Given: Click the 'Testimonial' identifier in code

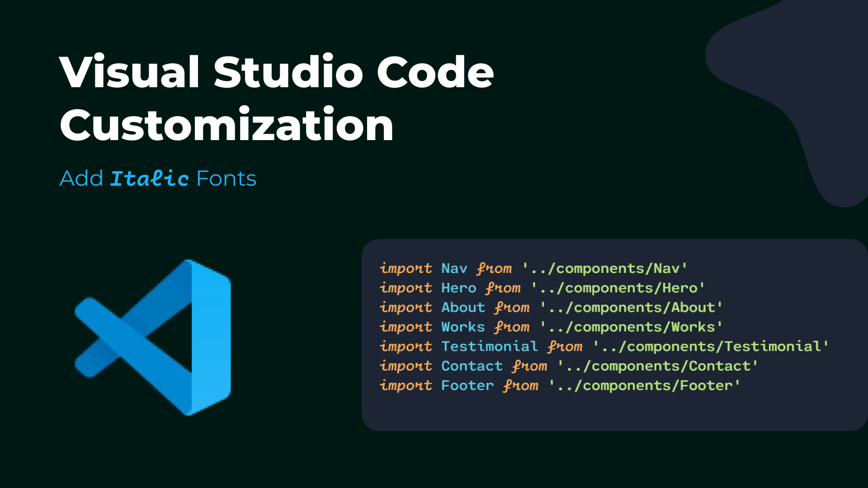Looking at the screenshot, I should click(x=490, y=346).
